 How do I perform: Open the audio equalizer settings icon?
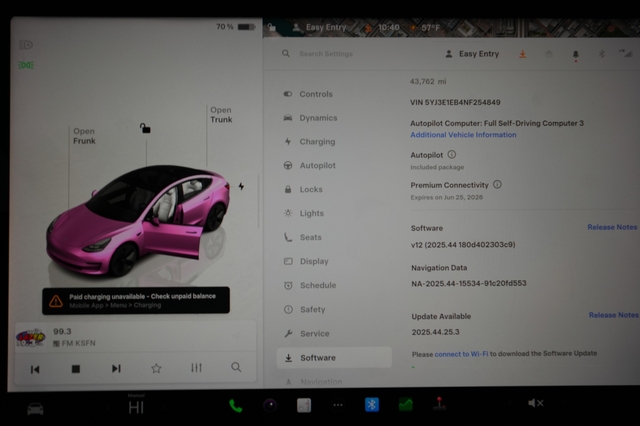click(196, 368)
